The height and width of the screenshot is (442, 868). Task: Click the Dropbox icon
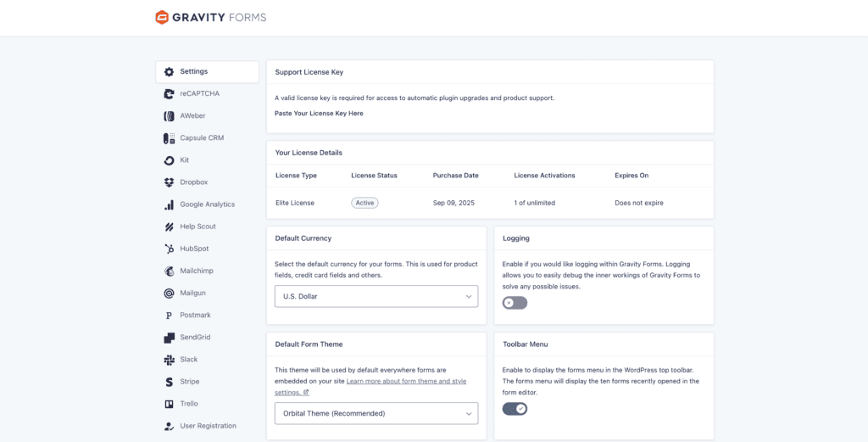pyautogui.click(x=169, y=182)
